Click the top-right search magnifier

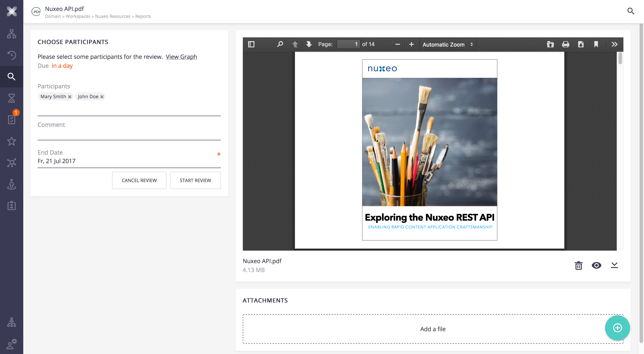point(631,11)
